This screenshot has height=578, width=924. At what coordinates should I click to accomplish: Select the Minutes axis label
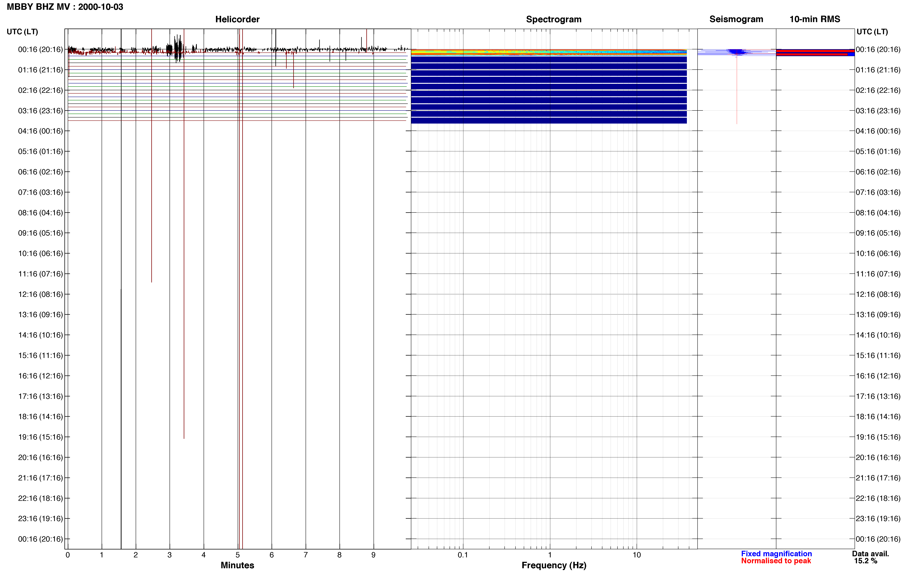pos(237,565)
